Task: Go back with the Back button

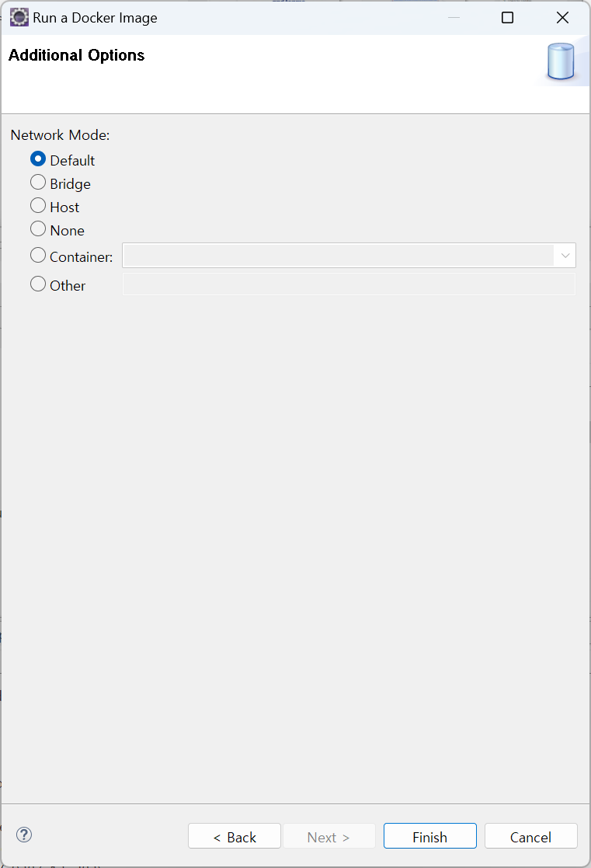Action: (235, 837)
